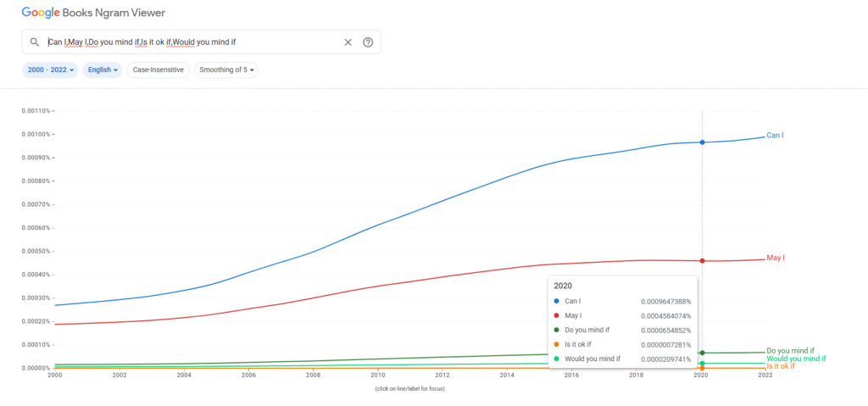Screen dimensions: 868x406
Task: Open the help question mark icon
Action: point(368,42)
